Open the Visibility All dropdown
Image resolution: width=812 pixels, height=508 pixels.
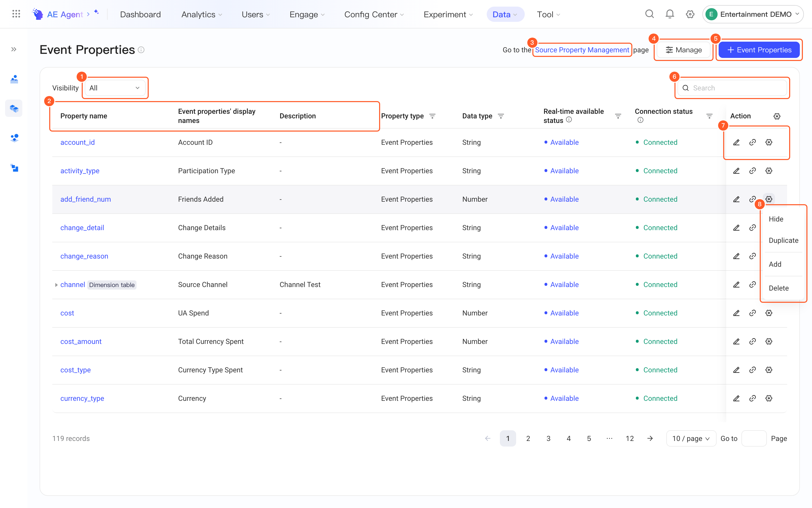pyautogui.click(x=115, y=88)
